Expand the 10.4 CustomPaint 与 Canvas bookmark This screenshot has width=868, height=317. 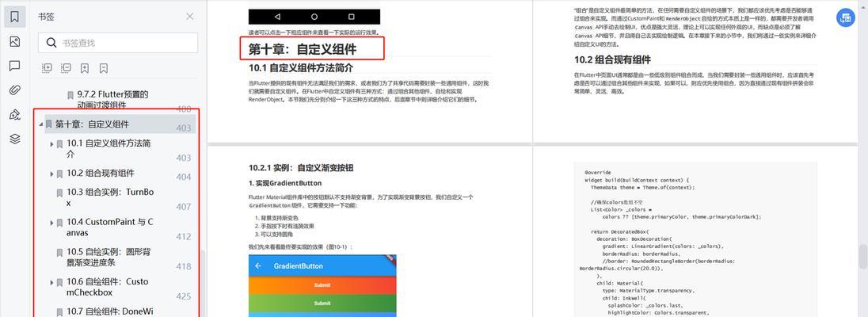pyautogui.click(x=52, y=223)
